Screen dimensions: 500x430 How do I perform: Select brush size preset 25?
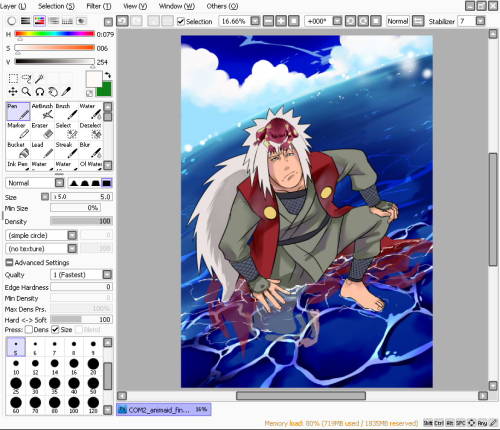(x=16, y=386)
